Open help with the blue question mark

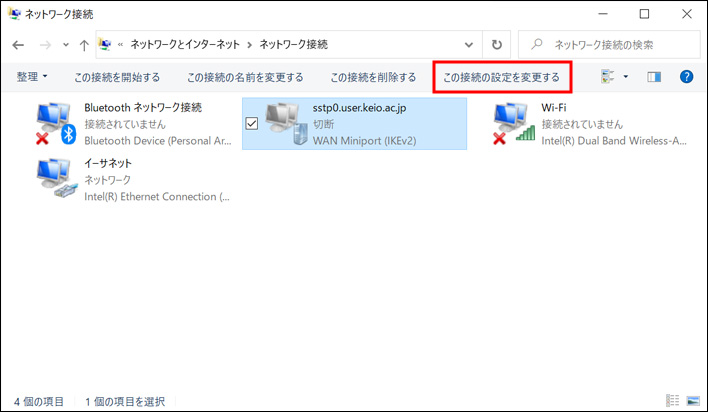[x=686, y=76]
